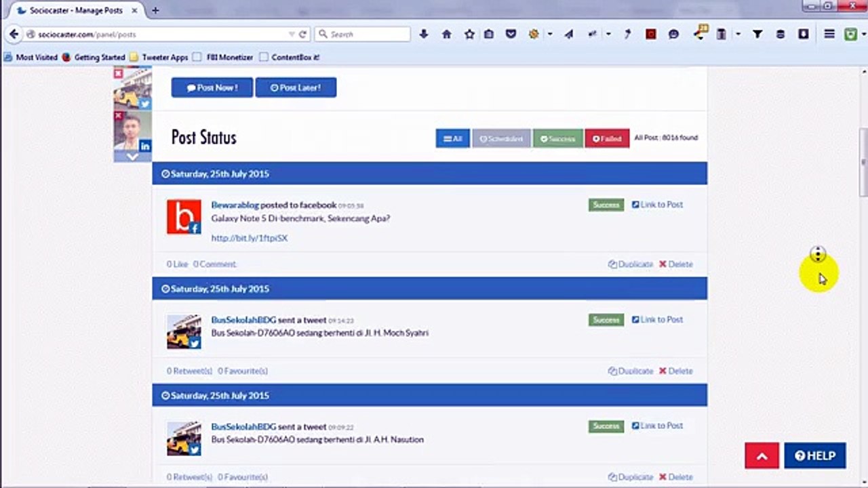Open the bookmarks list clipboard icon
Image resolution: width=868 pixels, height=488 pixels.
[x=488, y=34]
